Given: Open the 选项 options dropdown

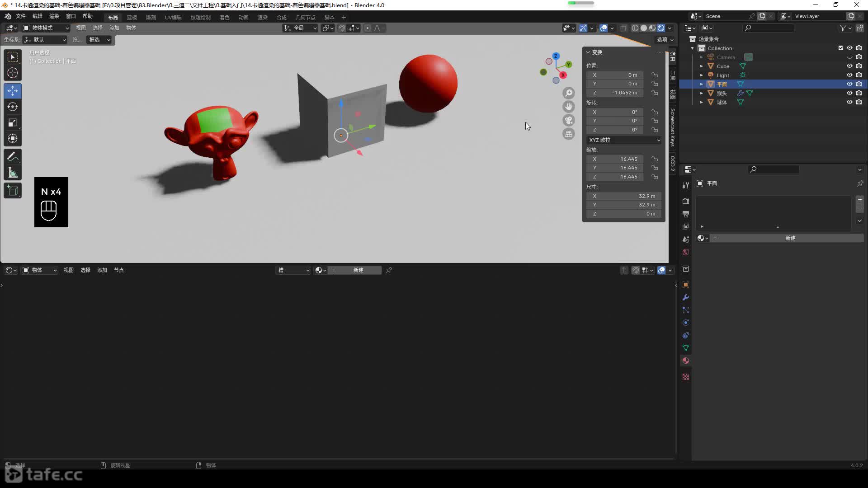Looking at the screenshot, I should pyautogui.click(x=665, y=40).
